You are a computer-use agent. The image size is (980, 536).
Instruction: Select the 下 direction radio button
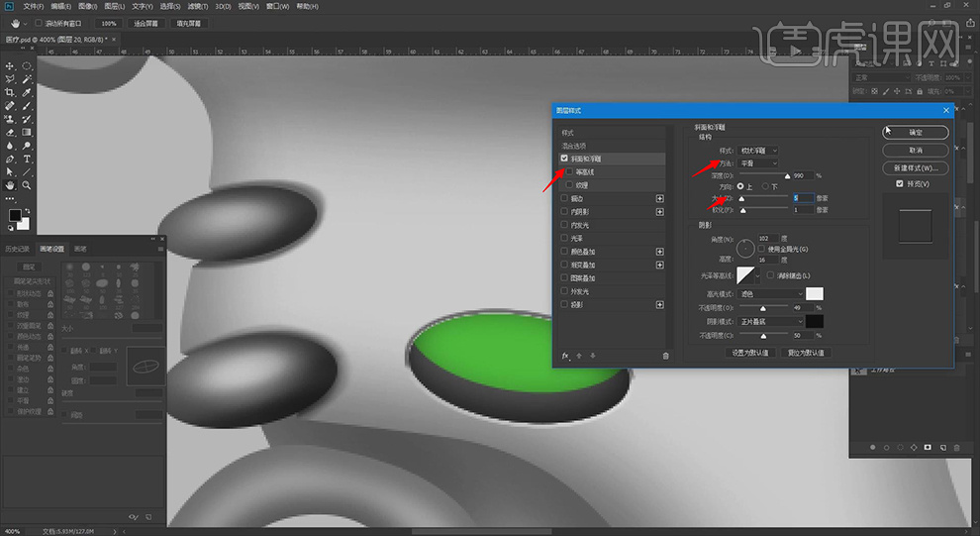point(764,186)
